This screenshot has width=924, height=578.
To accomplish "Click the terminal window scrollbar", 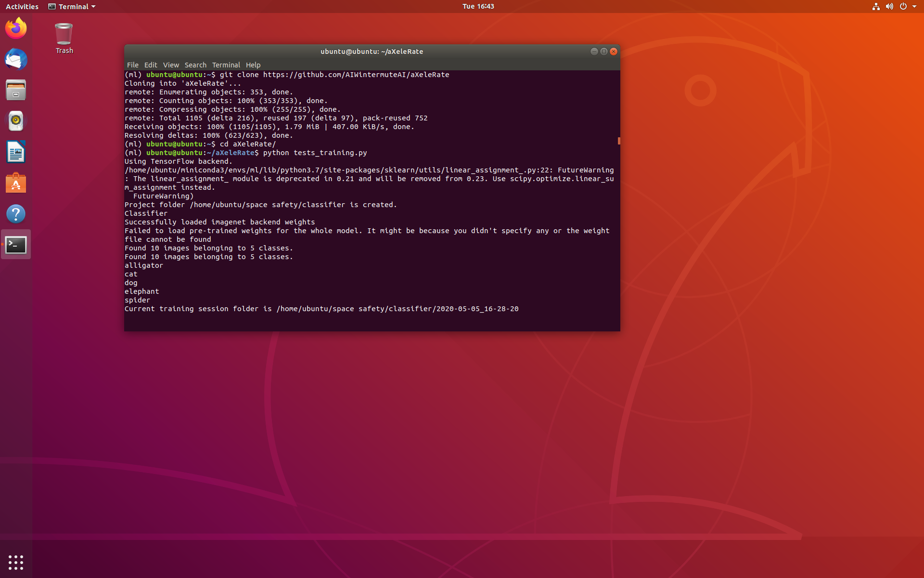I will [x=618, y=141].
